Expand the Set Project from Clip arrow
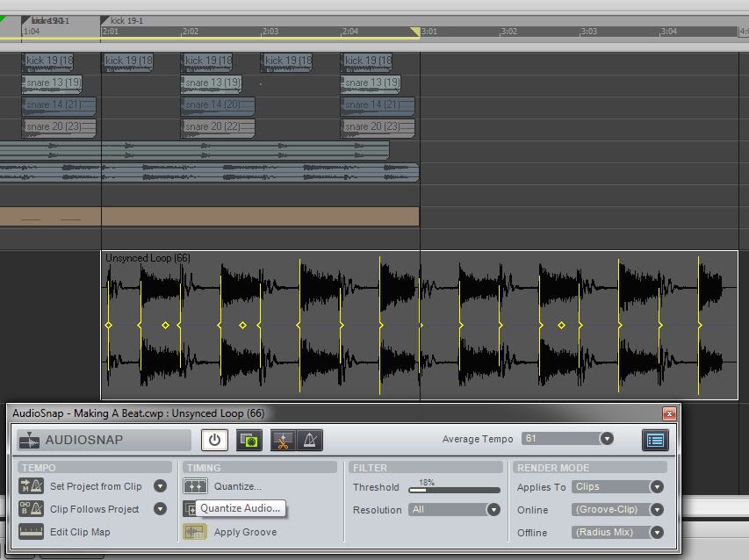Screen dimensions: 749x560 [x=160, y=486]
